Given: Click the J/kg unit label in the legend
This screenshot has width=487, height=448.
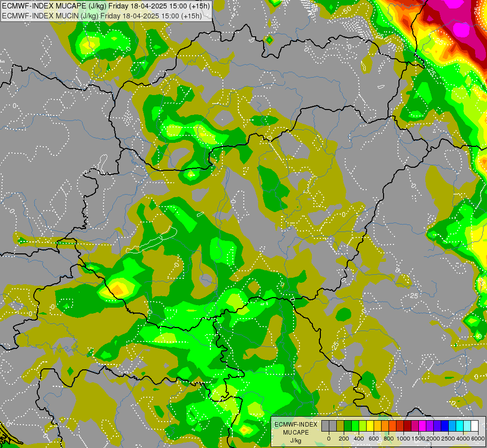Looking at the screenshot, I should tap(295, 441).
